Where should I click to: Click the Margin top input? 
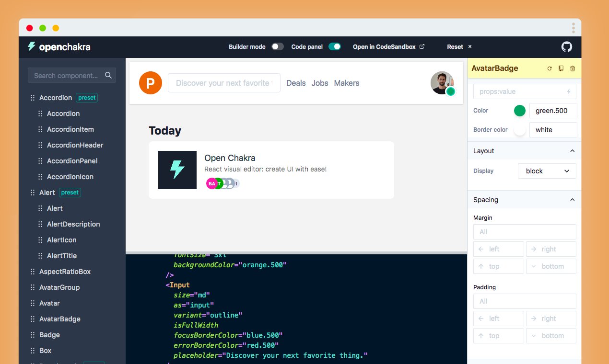(x=499, y=266)
